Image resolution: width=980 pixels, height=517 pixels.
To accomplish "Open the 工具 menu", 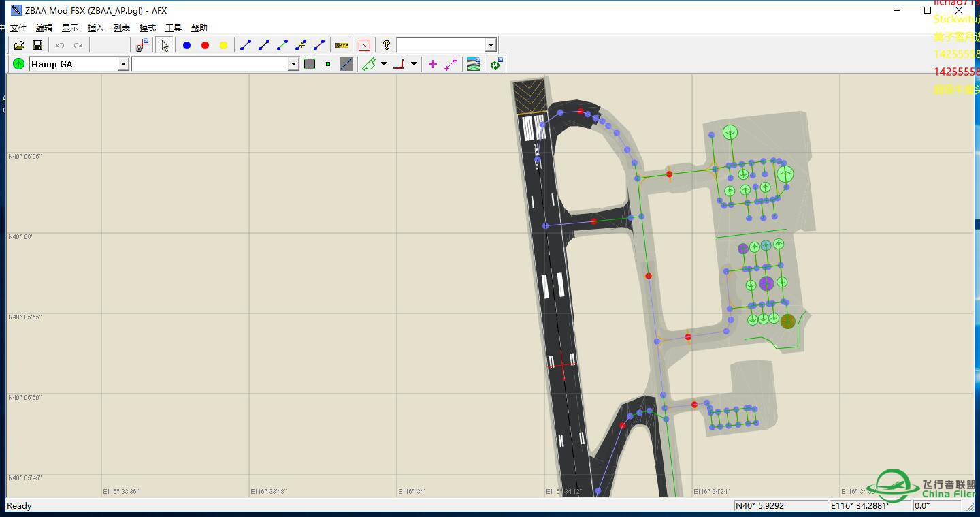I will click(x=174, y=28).
